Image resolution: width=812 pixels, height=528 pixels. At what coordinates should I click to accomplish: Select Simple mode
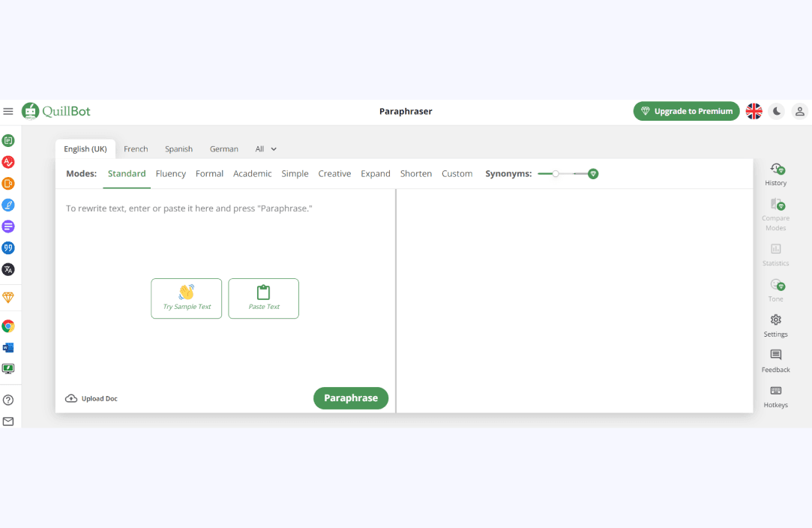295,173
